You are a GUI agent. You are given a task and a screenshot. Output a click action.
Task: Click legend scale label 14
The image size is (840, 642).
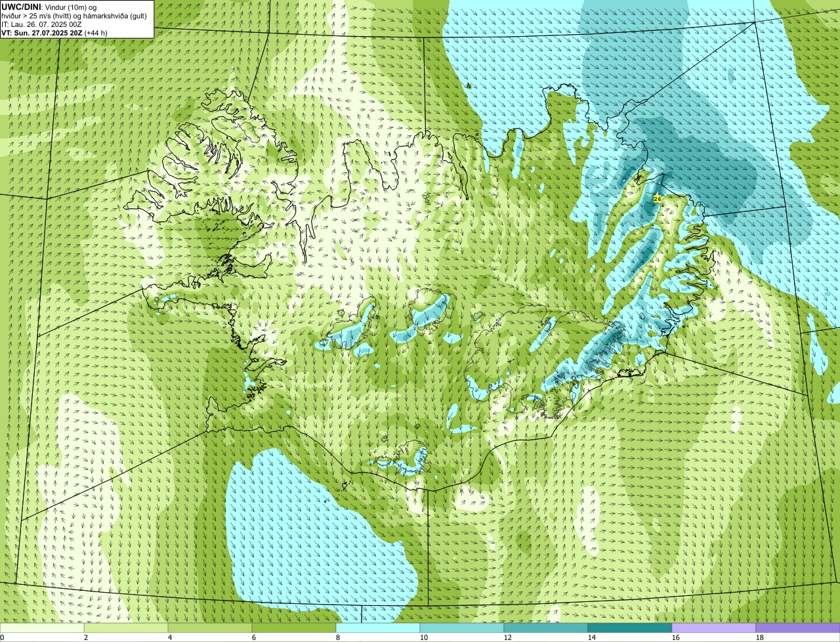click(592, 637)
